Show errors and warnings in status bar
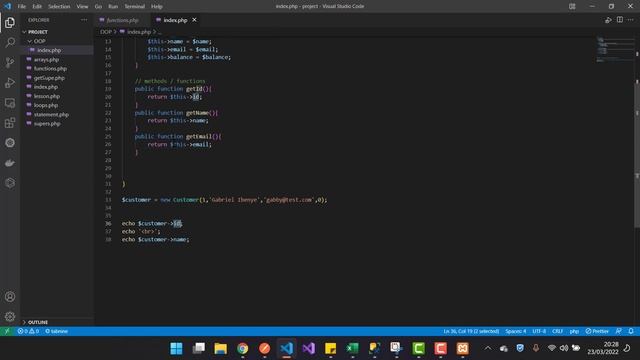 pyautogui.click(x=28, y=331)
